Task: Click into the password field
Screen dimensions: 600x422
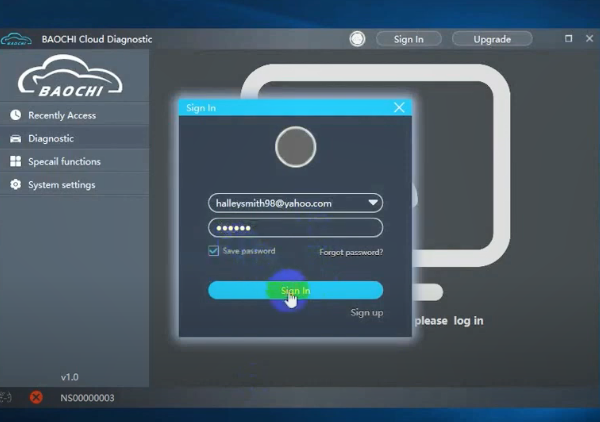Action: coord(295,228)
